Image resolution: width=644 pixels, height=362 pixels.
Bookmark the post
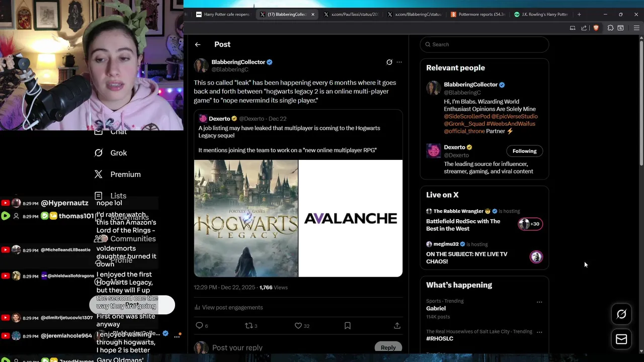coord(347,326)
